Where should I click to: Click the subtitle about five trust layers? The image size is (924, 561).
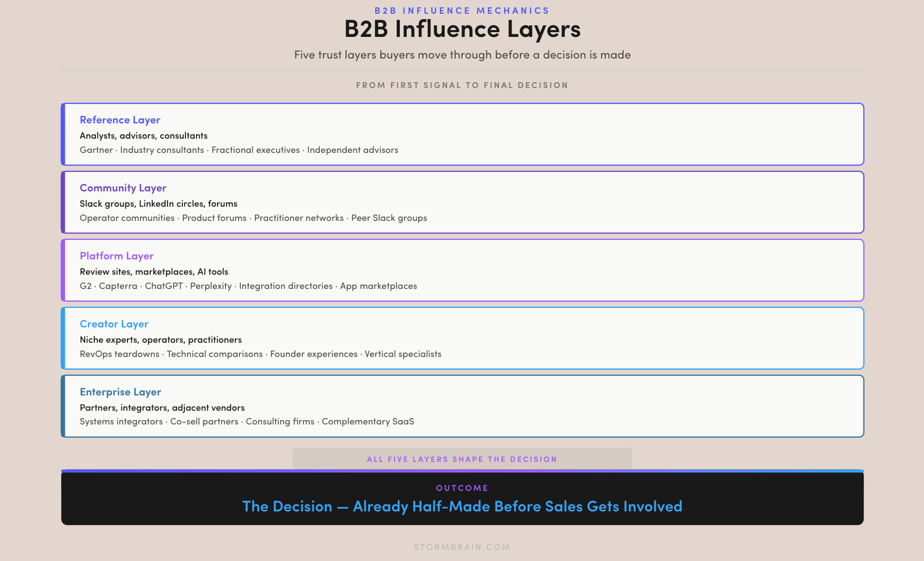462,55
